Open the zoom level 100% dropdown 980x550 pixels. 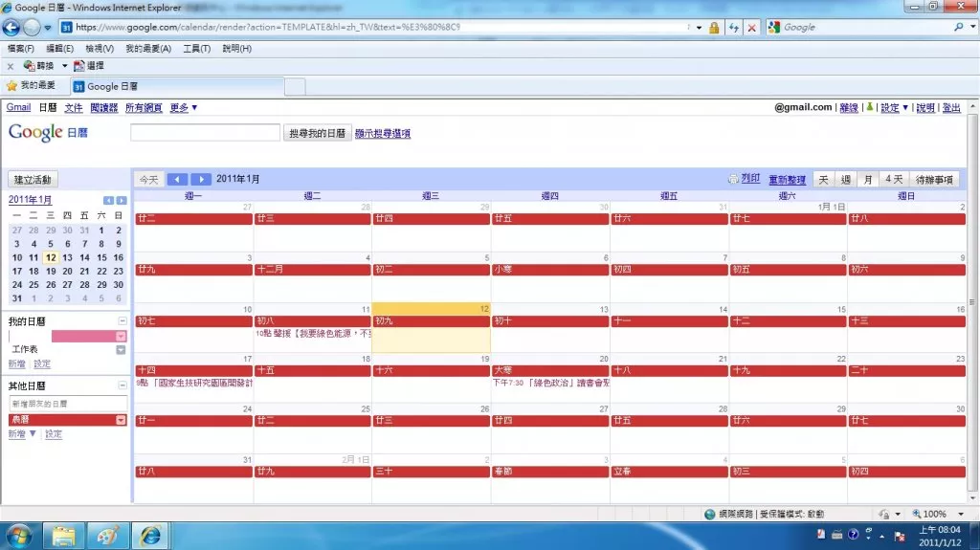click(961, 514)
